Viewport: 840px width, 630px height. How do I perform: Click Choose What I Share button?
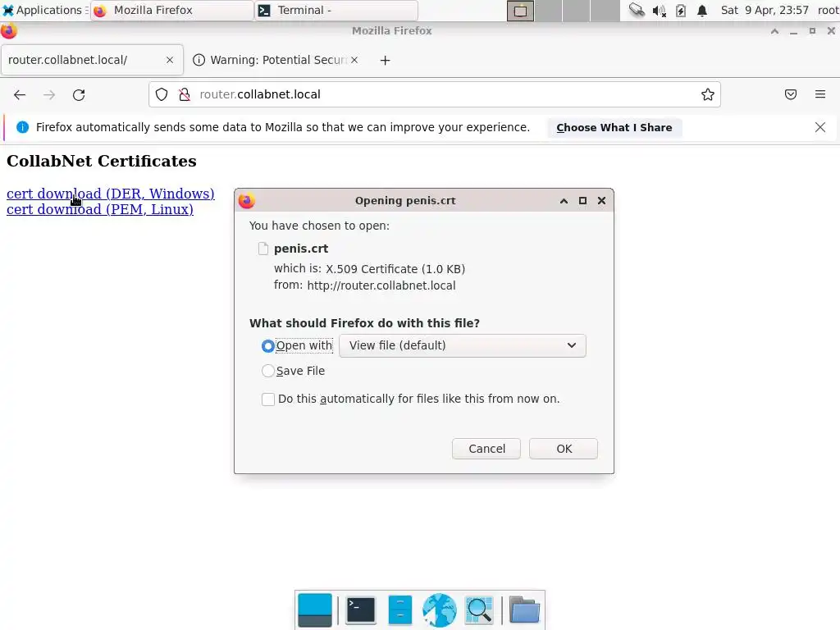click(x=614, y=127)
